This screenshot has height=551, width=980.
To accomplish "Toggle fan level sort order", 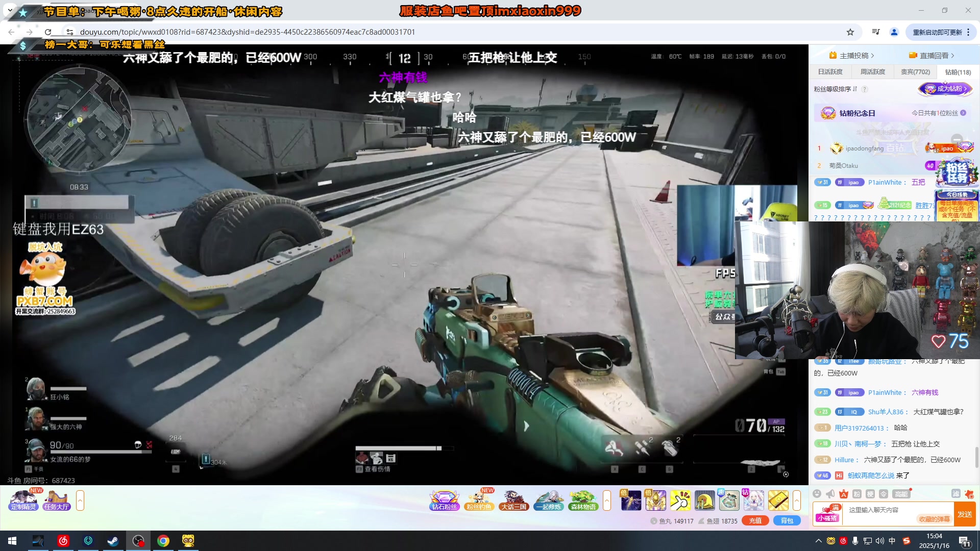I will coord(836,89).
